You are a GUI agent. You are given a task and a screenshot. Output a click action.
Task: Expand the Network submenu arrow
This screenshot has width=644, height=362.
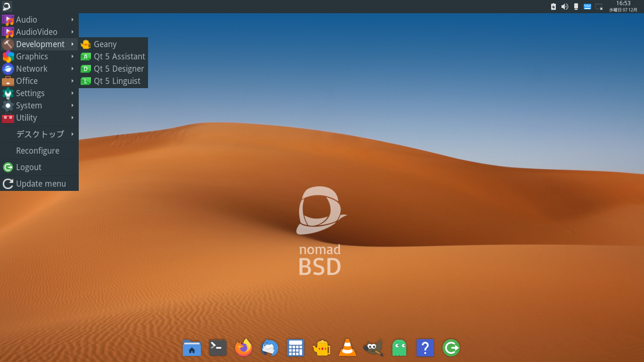[73, 68]
